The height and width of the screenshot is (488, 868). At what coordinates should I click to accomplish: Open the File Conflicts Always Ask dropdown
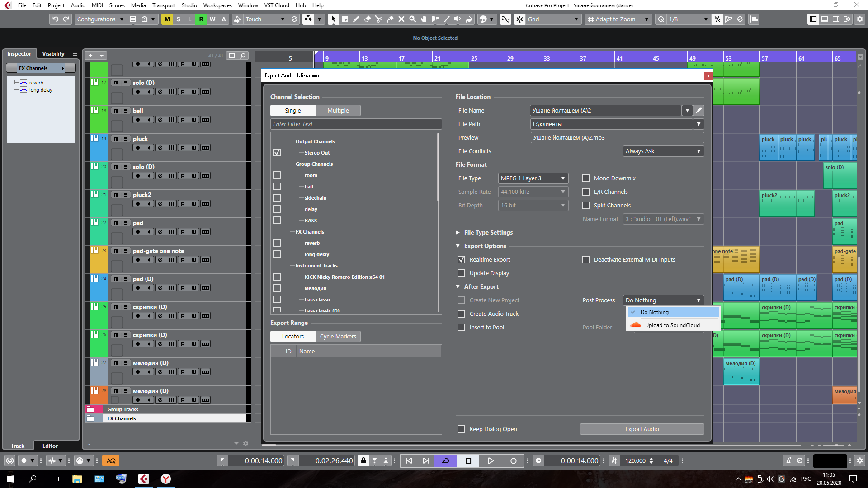663,151
